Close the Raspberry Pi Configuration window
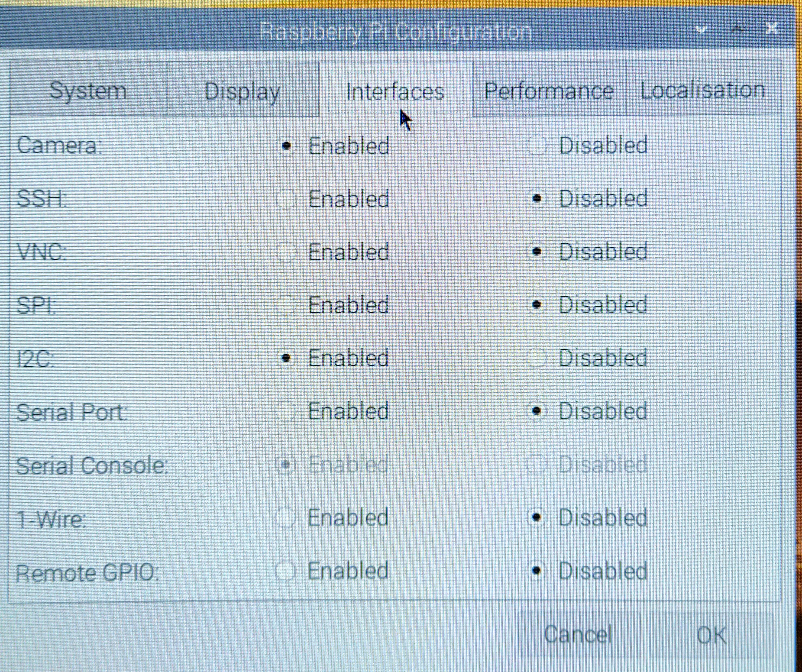 772,28
